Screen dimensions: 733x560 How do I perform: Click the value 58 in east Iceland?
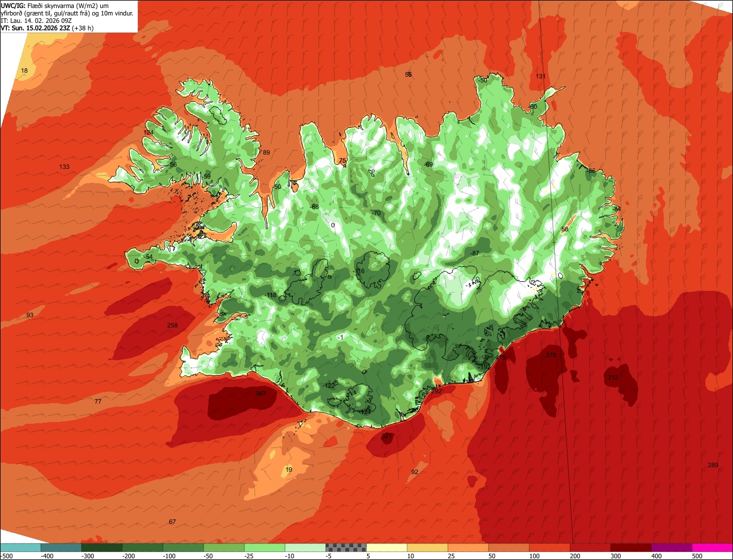[565, 229]
